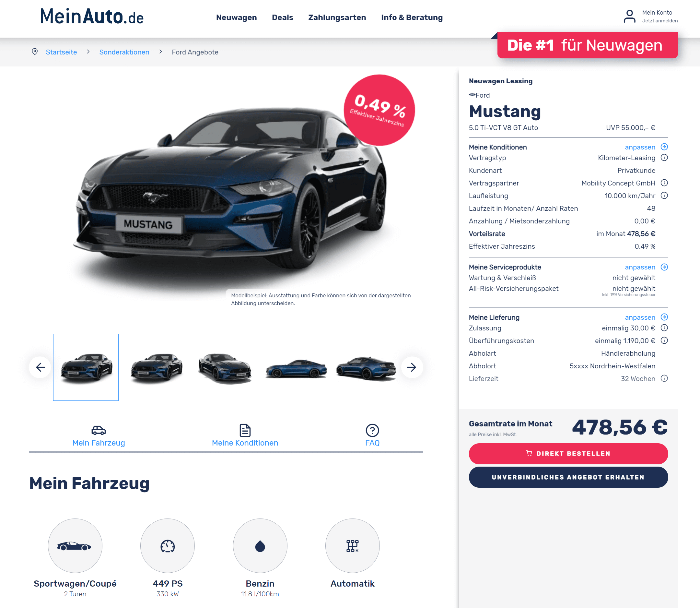This screenshot has height=608, width=700.
Task: Show info about Überführungskosten 1.190,00 €
Action: coord(664,340)
